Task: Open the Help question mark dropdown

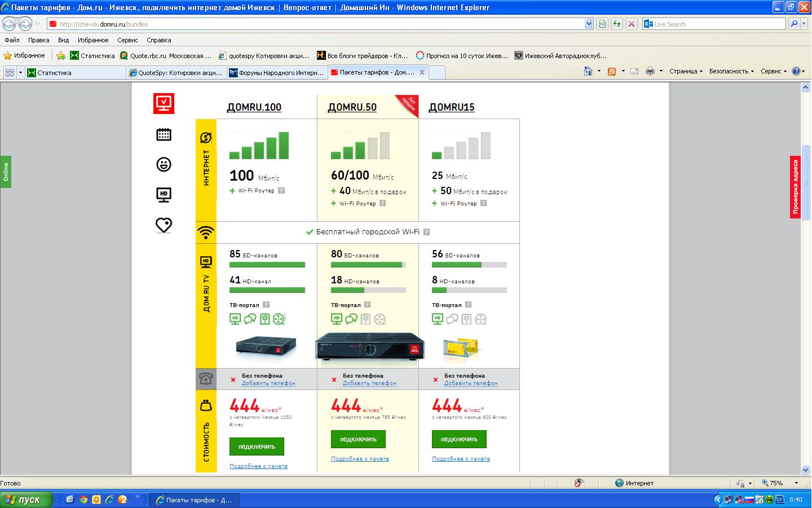Action: coord(798,71)
